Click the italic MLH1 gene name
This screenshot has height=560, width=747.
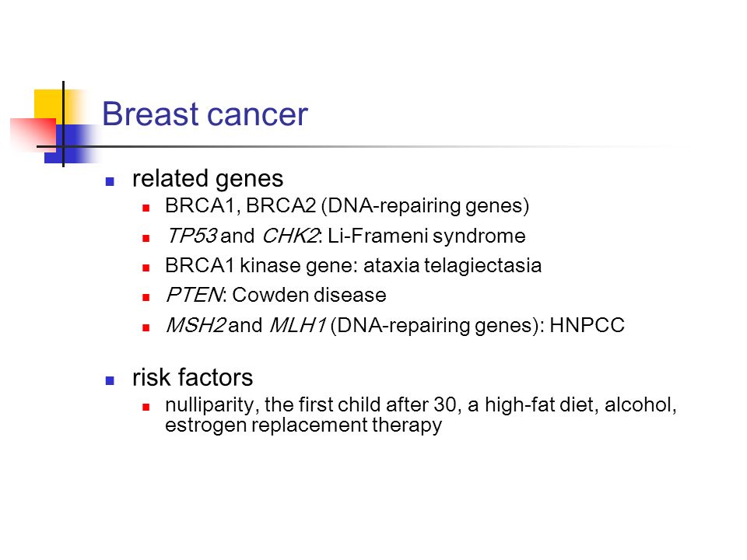click(297, 326)
